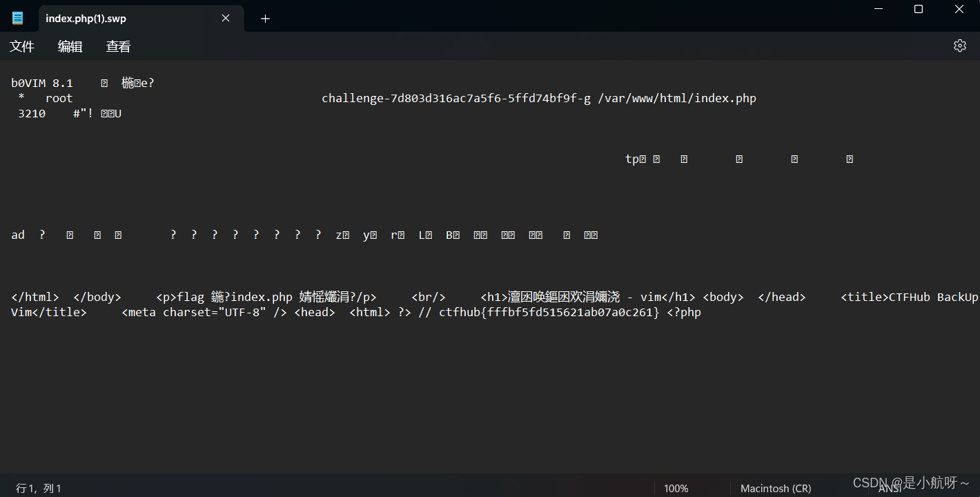Click the 100% zoom indicator
Viewport: 980px width, 497px height.
coord(676,488)
